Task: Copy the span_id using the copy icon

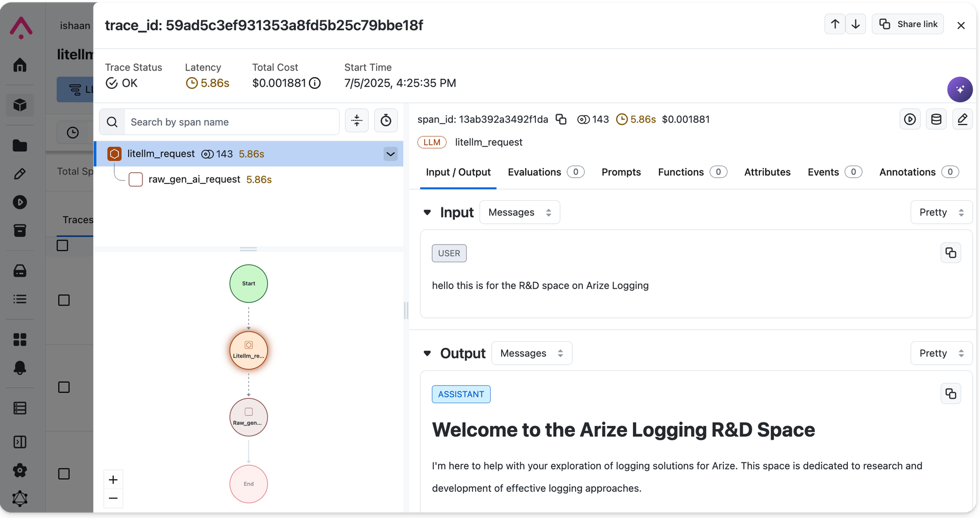Action: click(560, 119)
